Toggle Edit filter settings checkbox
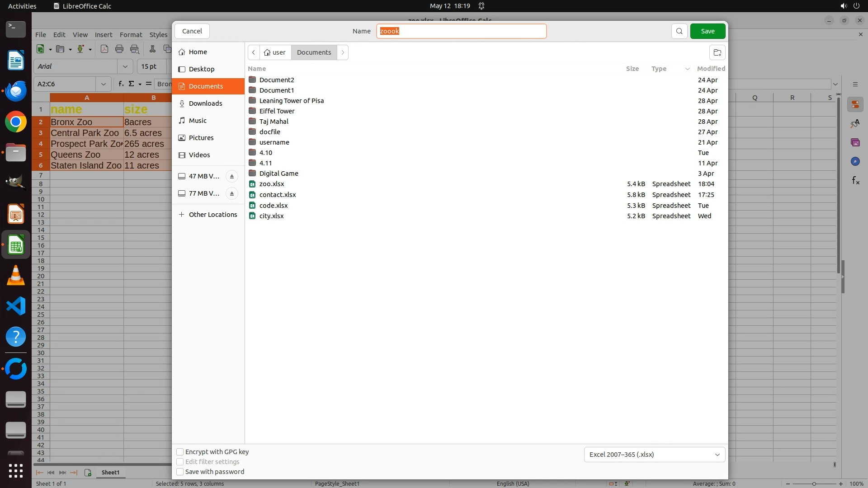Viewport: 868px width, 488px height. [180, 462]
